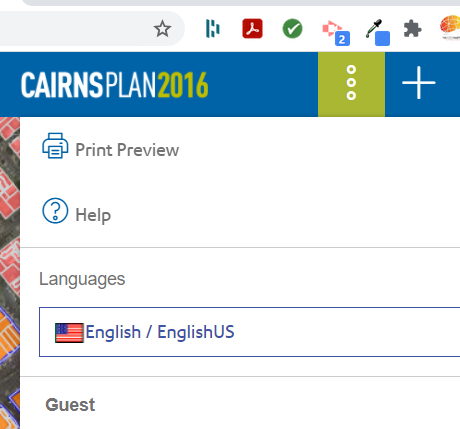
Task: Click the green checkmark extension icon
Action: click(x=292, y=29)
